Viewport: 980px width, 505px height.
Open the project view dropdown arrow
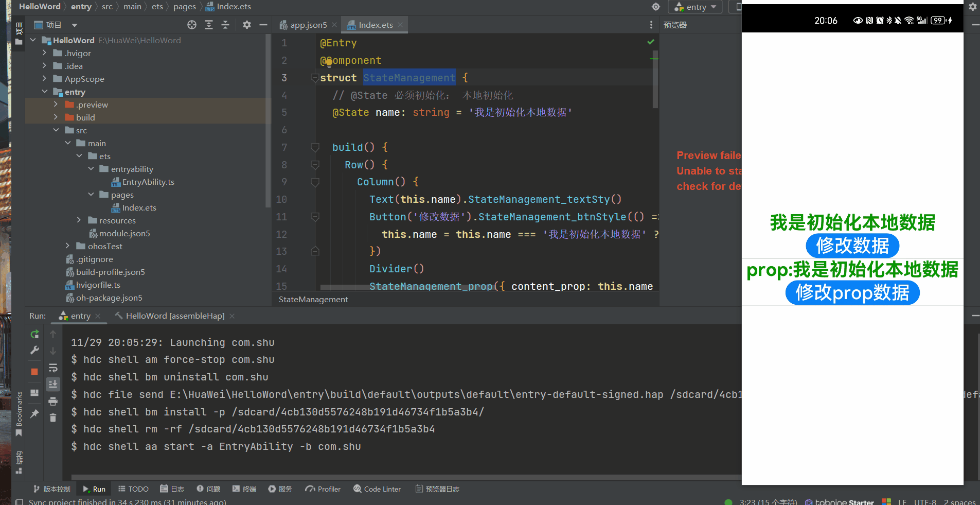[75, 25]
